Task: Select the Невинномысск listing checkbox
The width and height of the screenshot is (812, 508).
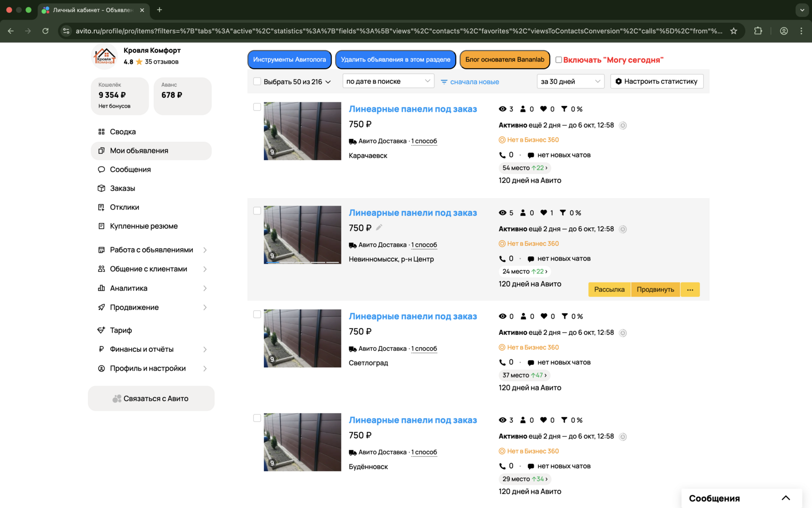Action: point(257,210)
